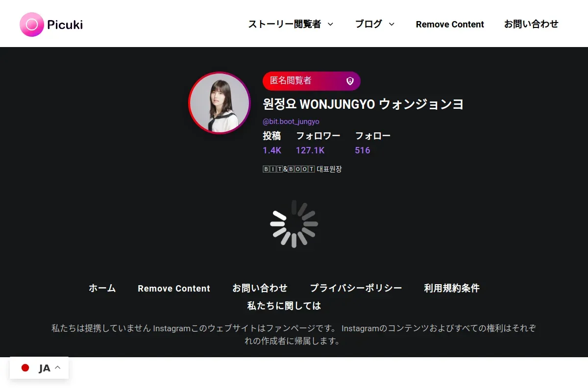The width and height of the screenshot is (588, 392).
Task: Click the caret next to JA
Action: [57, 367]
